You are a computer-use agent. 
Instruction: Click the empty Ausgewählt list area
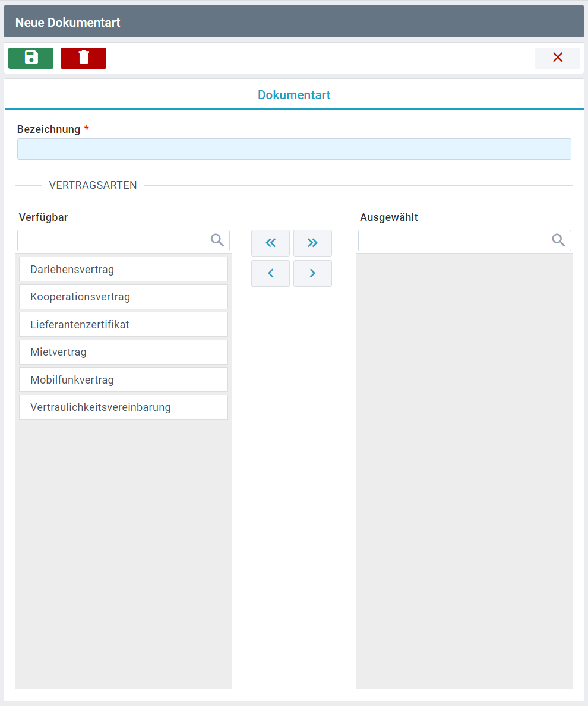point(464,469)
